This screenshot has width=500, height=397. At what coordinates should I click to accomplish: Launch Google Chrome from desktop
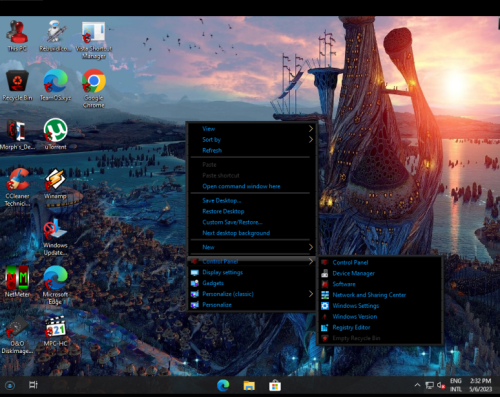click(94, 88)
